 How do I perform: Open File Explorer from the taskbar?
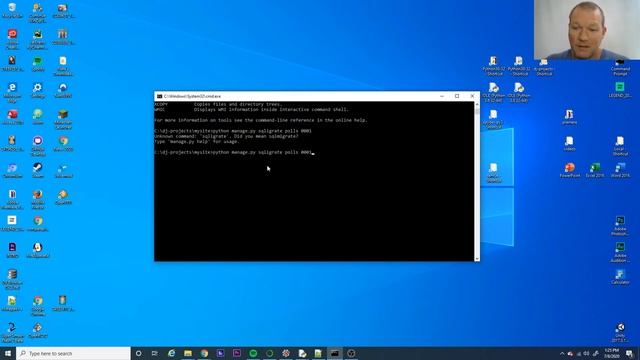(188, 353)
